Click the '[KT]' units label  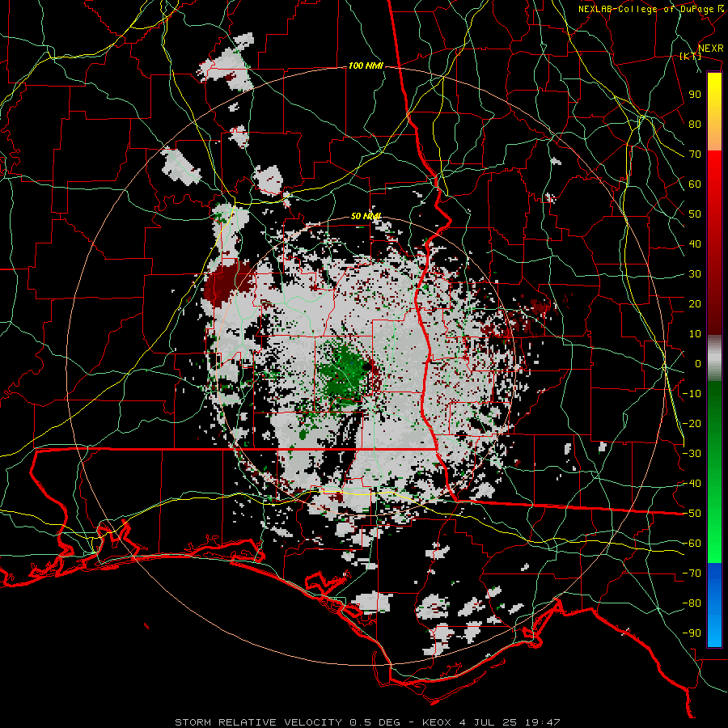[x=691, y=56]
